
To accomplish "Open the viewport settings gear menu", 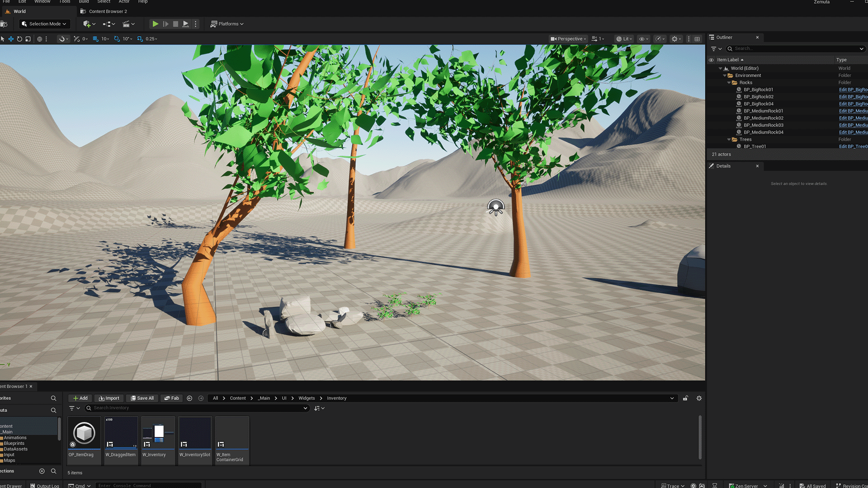I will click(675, 39).
